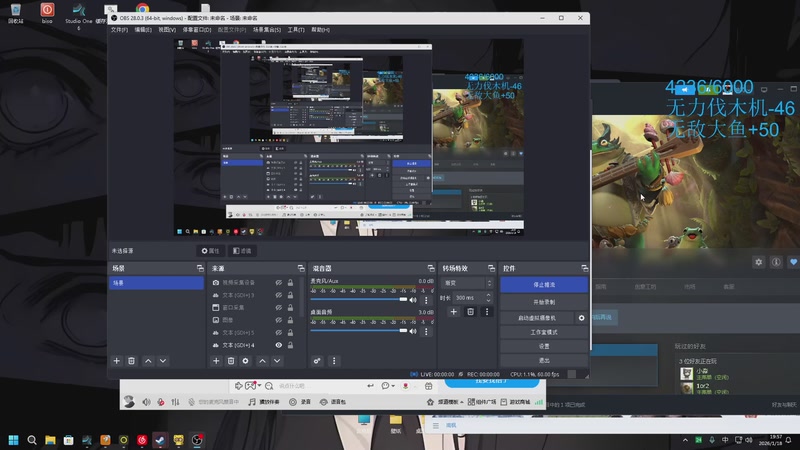Remove the selected scene with trash icon
800x450 pixels.
click(131, 361)
